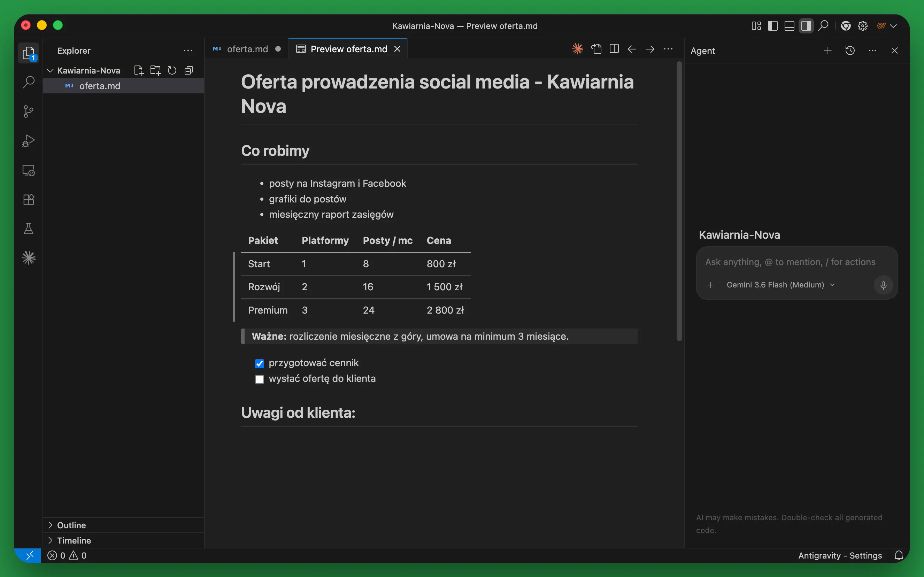The image size is (924, 577).
Task: Open editor more actions ellipsis
Action: (x=668, y=49)
